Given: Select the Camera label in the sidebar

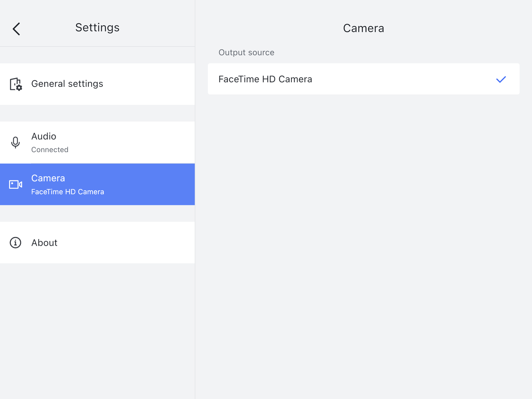Looking at the screenshot, I should (x=48, y=178).
